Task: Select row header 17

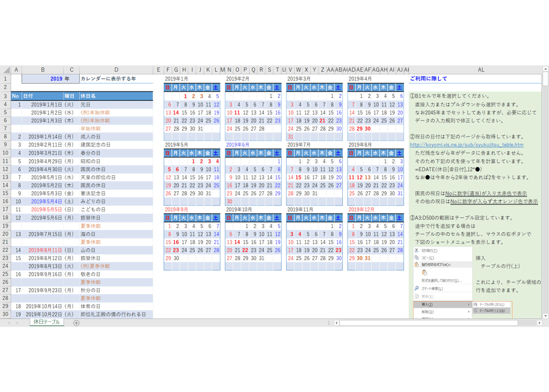Action: coord(5,209)
